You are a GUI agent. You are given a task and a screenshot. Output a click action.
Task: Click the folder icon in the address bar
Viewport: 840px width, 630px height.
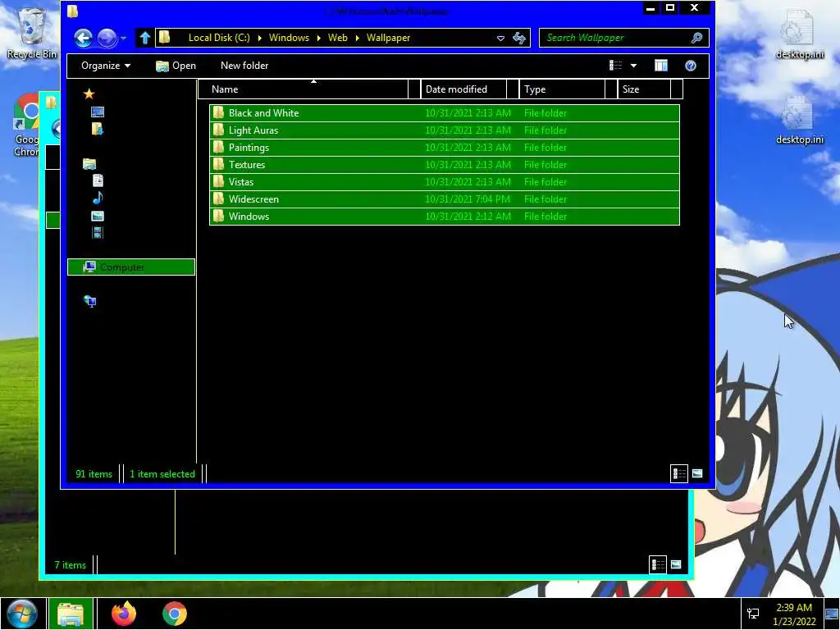tap(164, 37)
